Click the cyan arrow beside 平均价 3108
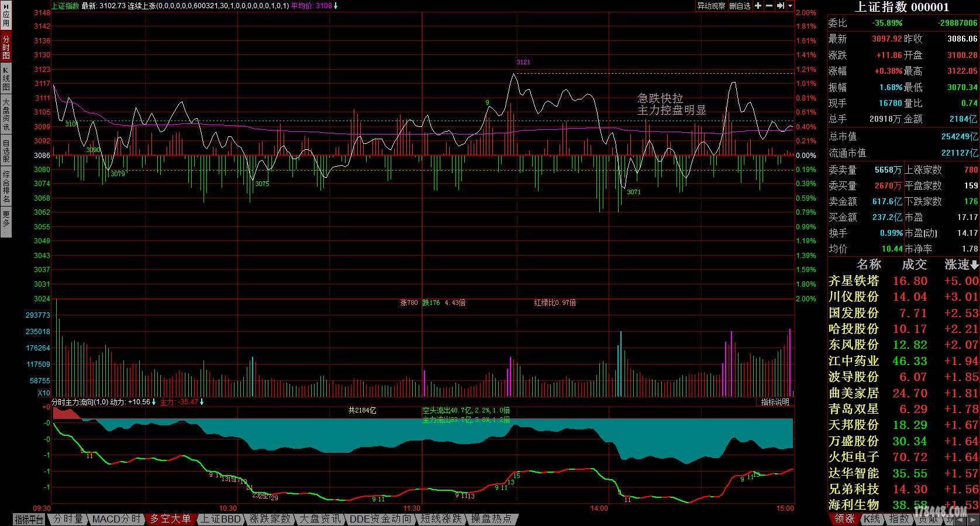This screenshot has width=980, height=526. (x=336, y=6)
